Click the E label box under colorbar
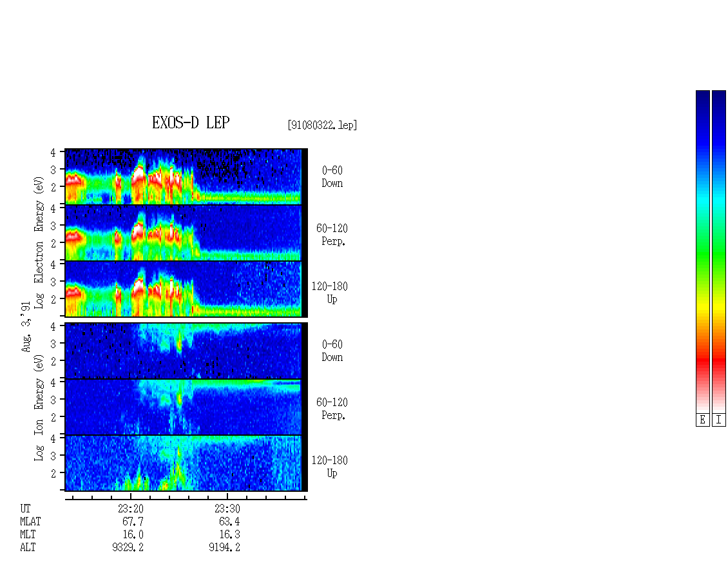The height and width of the screenshot is (564, 728). [x=702, y=420]
